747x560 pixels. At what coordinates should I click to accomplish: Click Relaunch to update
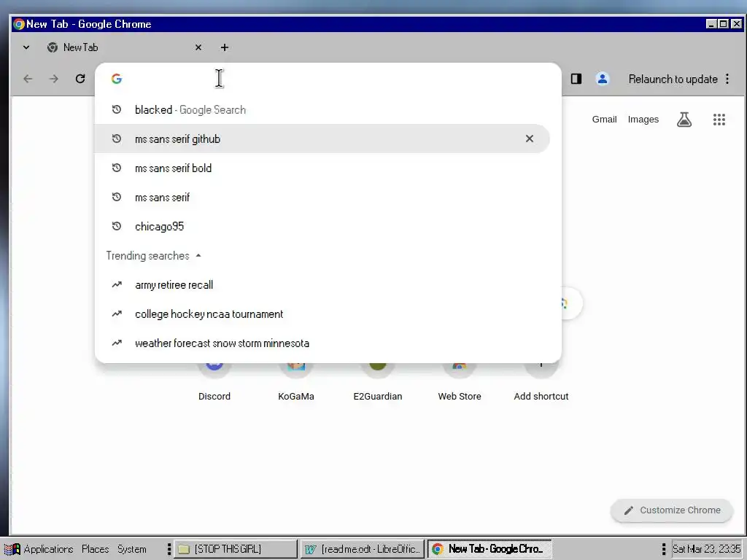click(673, 79)
